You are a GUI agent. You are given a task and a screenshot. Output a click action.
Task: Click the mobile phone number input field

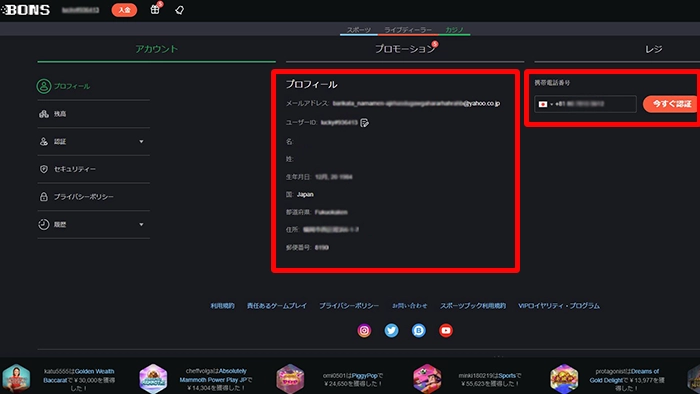585,104
